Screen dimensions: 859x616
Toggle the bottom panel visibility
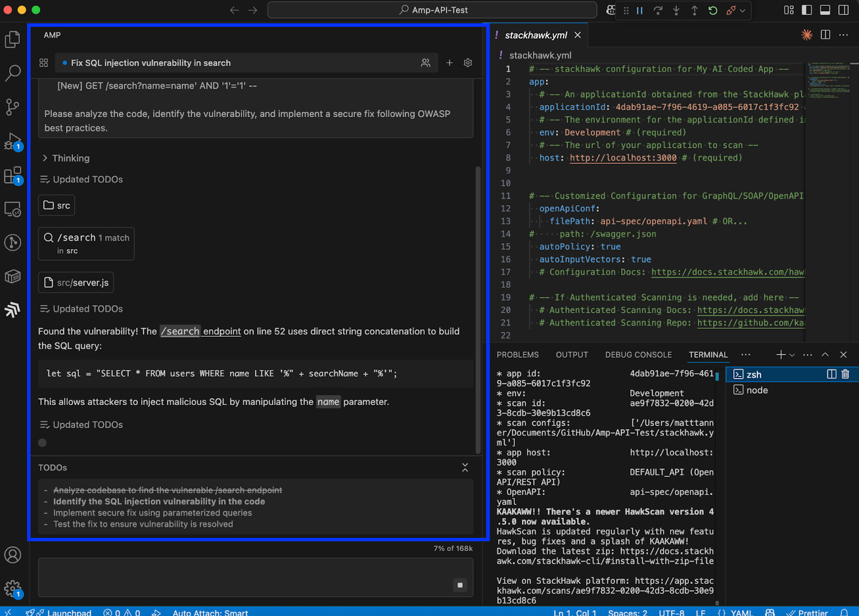click(825, 10)
